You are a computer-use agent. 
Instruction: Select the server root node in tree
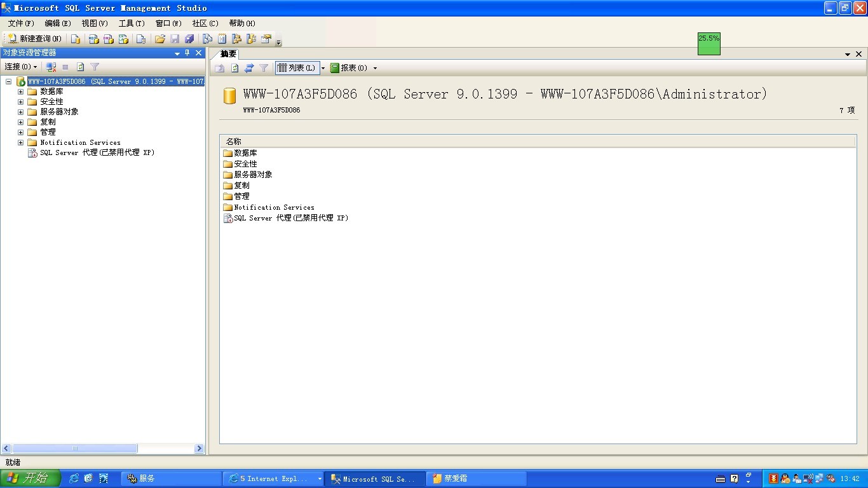pyautogui.click(x=116, y=81)
